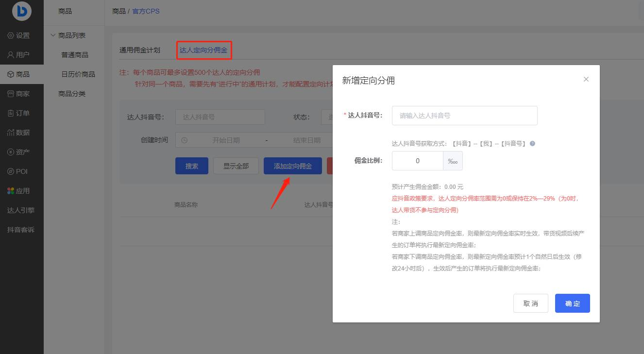This screenshot has height=354, width=644.
Task: Open 达人引擎 in the left sidebar
Action: pos(22,210)
